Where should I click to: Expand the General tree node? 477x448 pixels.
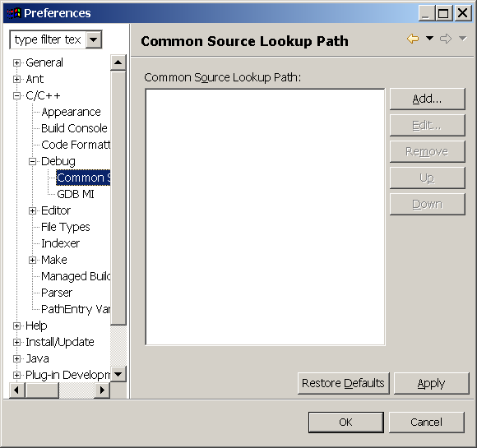point(16,63)
